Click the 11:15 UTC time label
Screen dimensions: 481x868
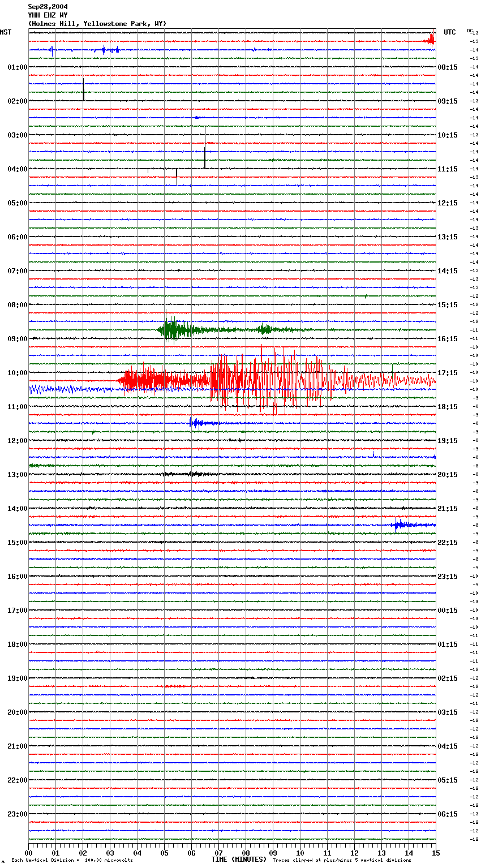click(x=448, y=169)
